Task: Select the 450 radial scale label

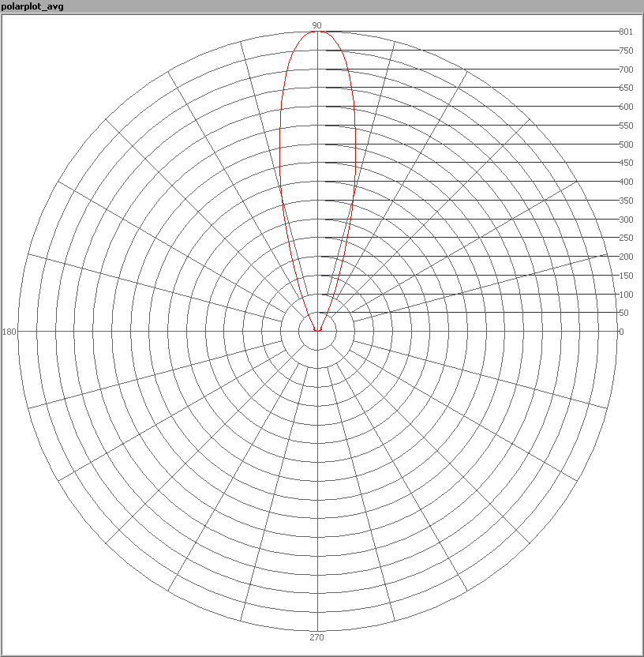Action: (x=626, y=163)
